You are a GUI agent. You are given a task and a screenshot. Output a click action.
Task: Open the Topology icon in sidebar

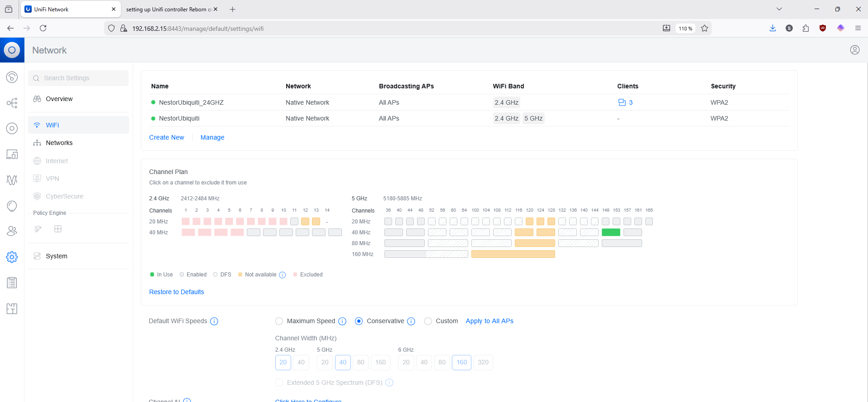[12, 103]
